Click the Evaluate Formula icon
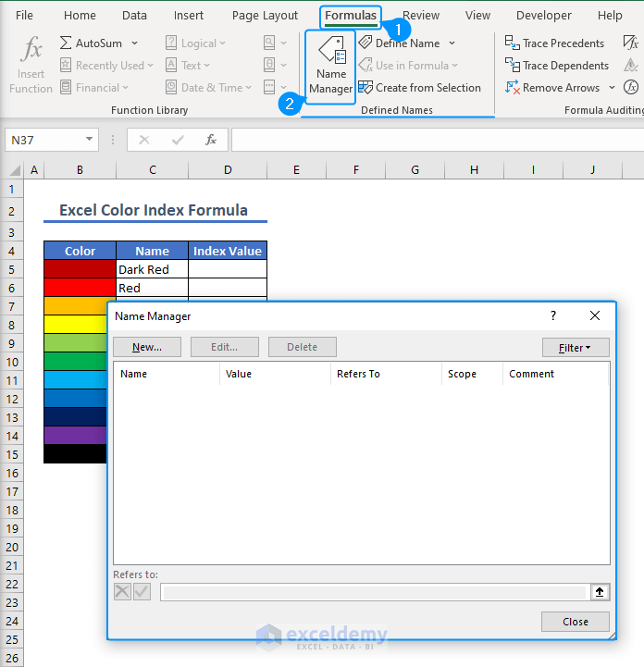This screenshot has height=667, width=644. click(x=631, y=87)
